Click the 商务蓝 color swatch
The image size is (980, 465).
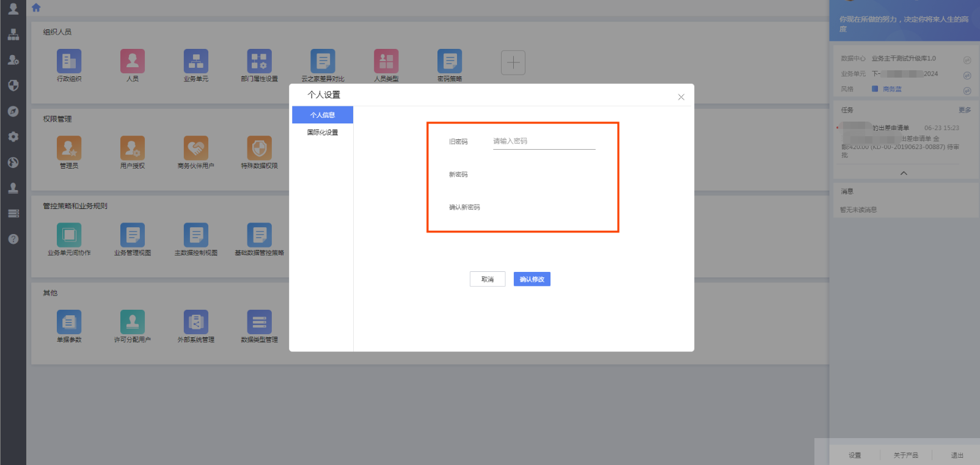(875, 89)
